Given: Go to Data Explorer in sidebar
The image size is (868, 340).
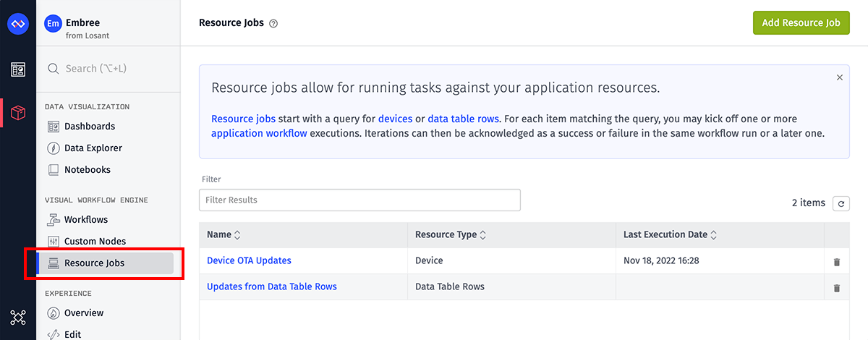Looking at the screenshot, I should pyautogui.click(x=93, y=148).
